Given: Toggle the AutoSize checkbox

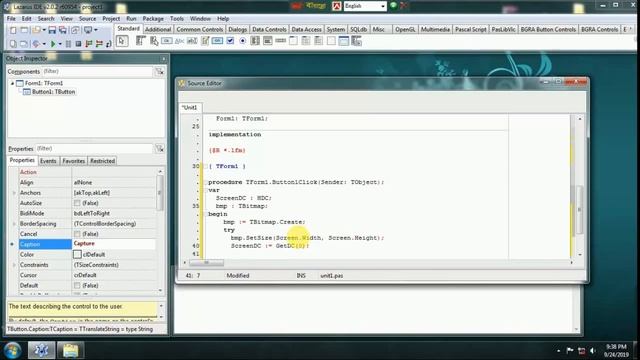Looking at the screenshot, I should pos(77,203).
